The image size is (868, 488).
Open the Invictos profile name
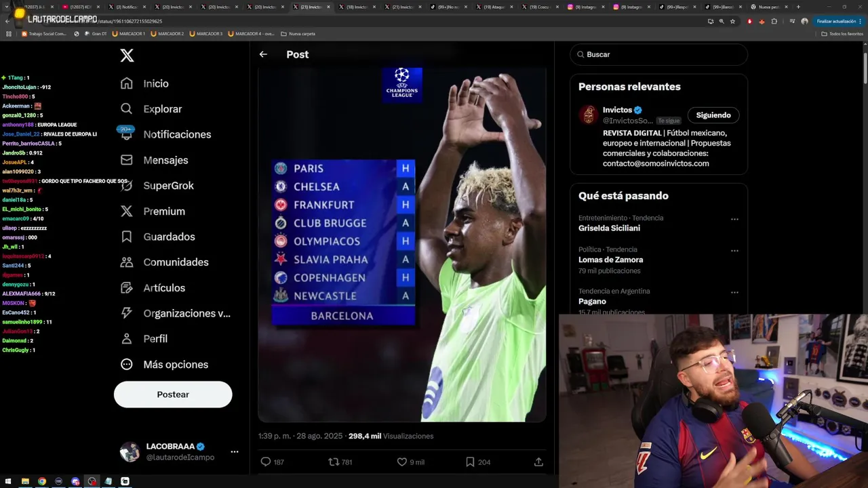click(617, 110)
